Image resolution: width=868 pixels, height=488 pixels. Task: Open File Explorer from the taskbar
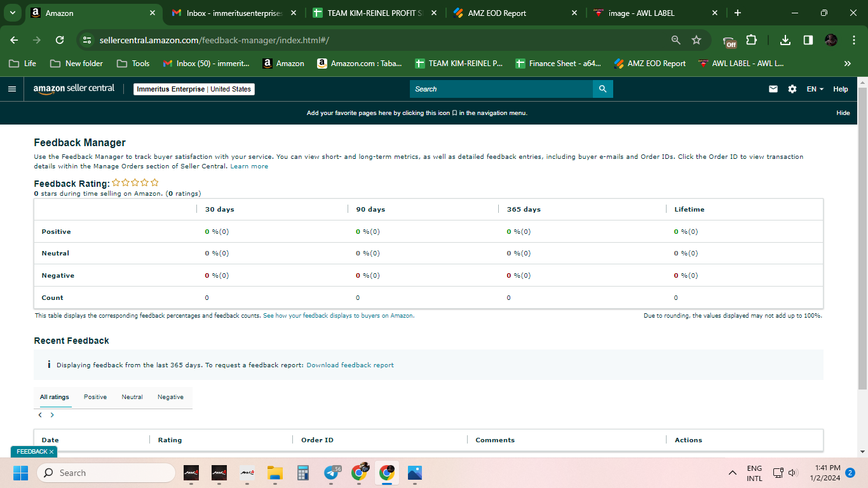coord(275,473)
